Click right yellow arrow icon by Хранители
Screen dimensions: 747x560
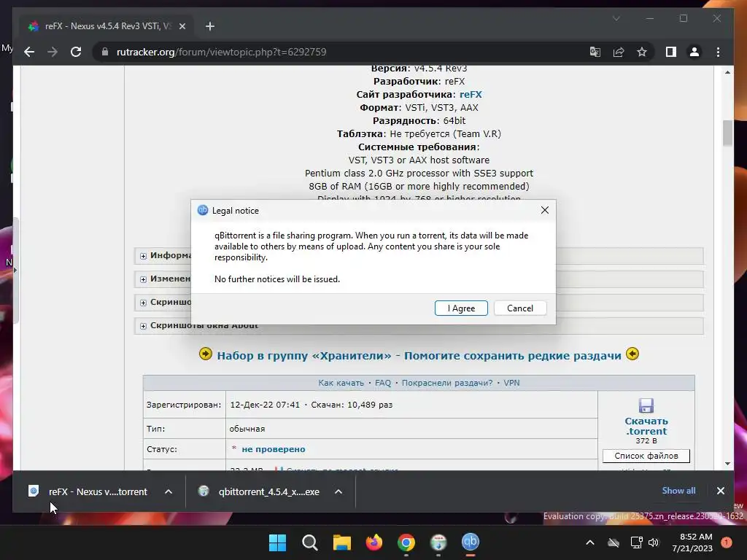pyautogui.click(x=632, y=354)
